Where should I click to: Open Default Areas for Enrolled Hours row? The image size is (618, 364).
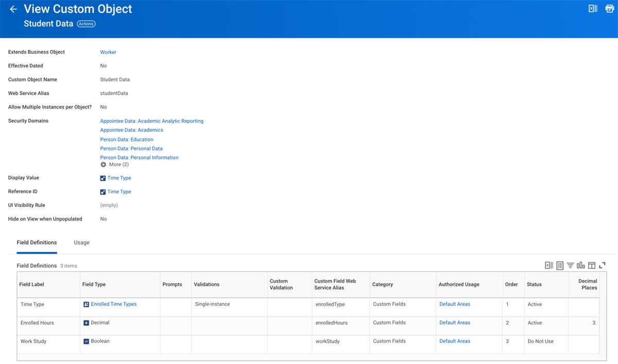point(455,323)
